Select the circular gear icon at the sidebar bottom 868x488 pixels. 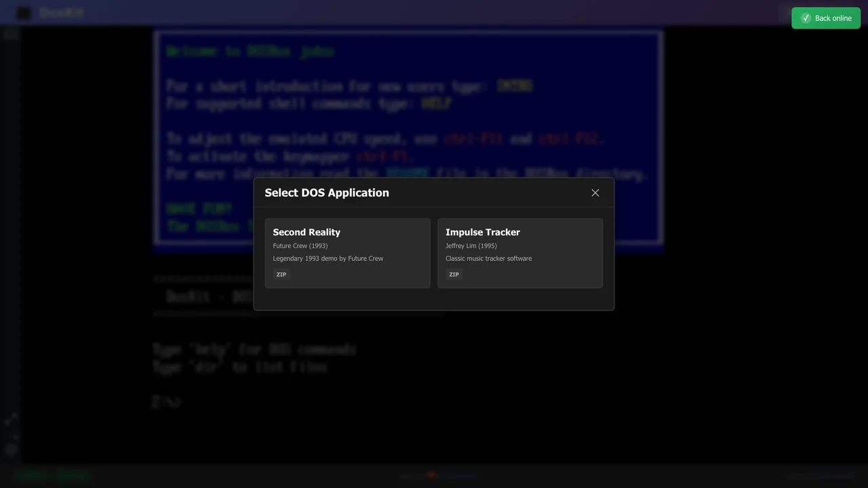[11, 450]
